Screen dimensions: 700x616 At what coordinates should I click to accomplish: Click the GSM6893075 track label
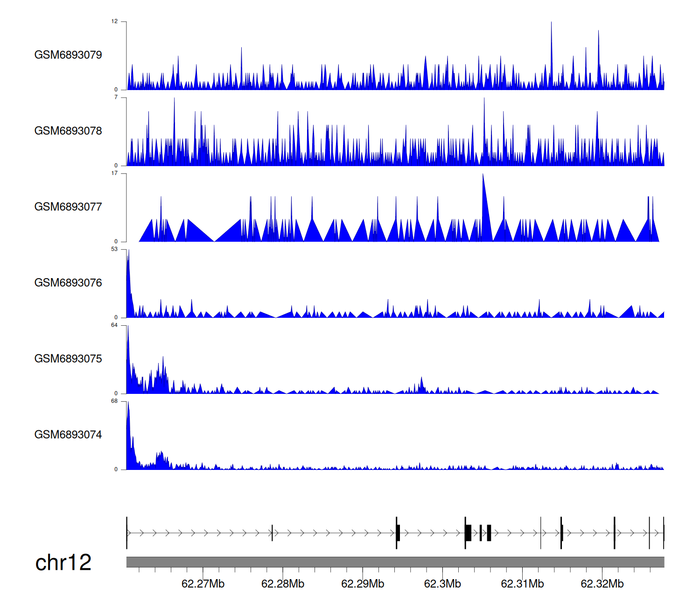pos(68,359)
